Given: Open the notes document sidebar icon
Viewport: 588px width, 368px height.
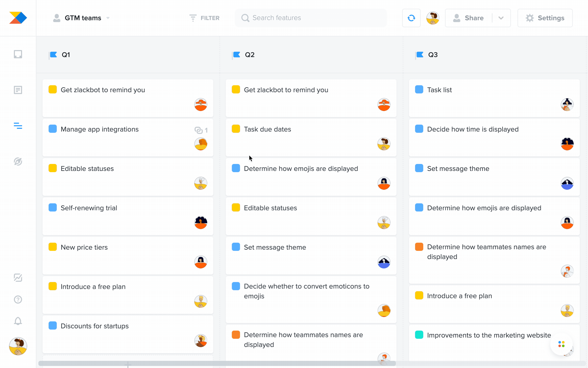Looking at the screenshot, I should point(18,90).
